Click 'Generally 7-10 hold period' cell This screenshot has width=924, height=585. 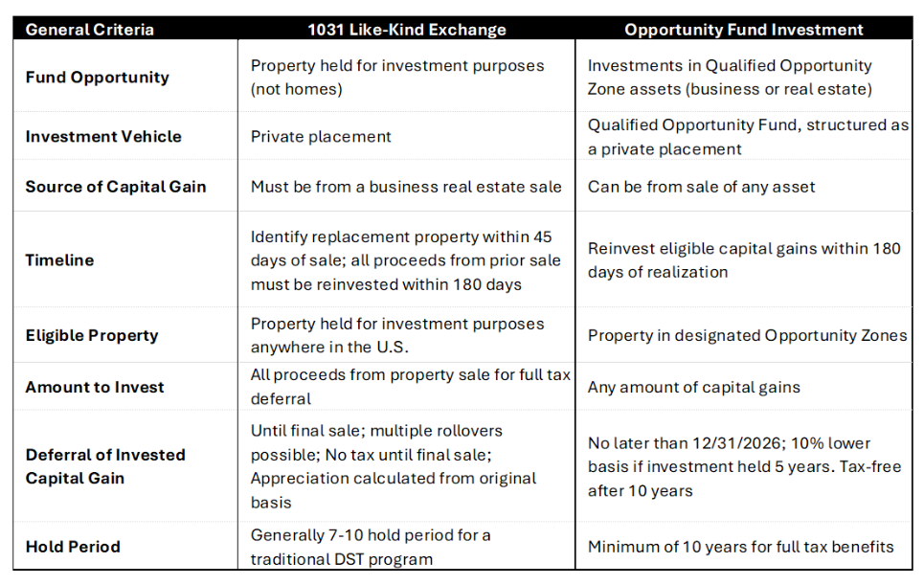[x=371, y=547]
